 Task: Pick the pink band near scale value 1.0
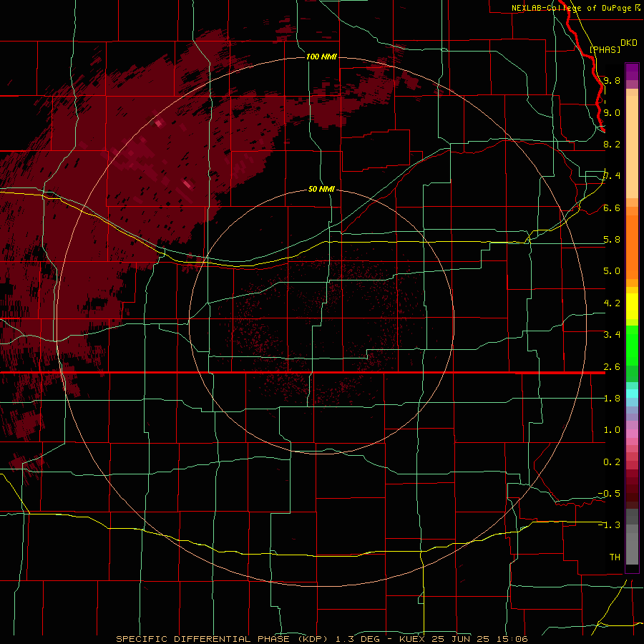(632, 434)
